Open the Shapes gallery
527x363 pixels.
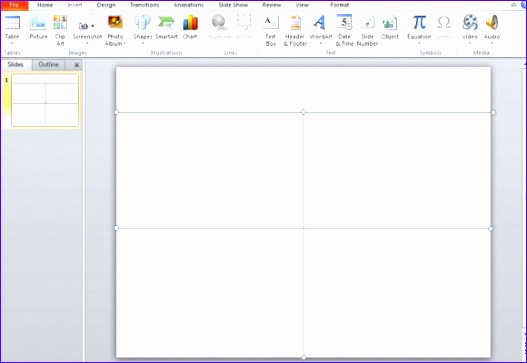[x=143, y=30]
